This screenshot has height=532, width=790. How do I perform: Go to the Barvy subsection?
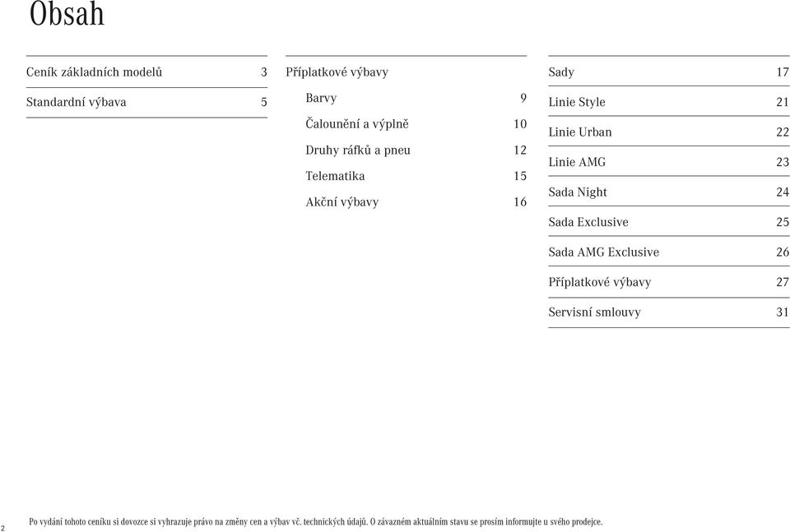tap(416, 98)
